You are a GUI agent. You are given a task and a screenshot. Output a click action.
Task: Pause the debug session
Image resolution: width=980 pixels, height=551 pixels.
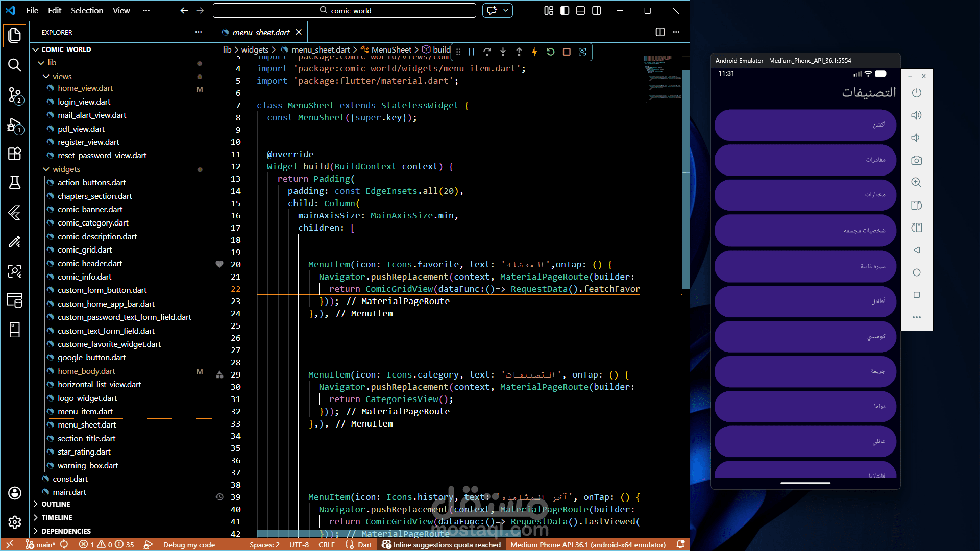click(x=471, y=52)
